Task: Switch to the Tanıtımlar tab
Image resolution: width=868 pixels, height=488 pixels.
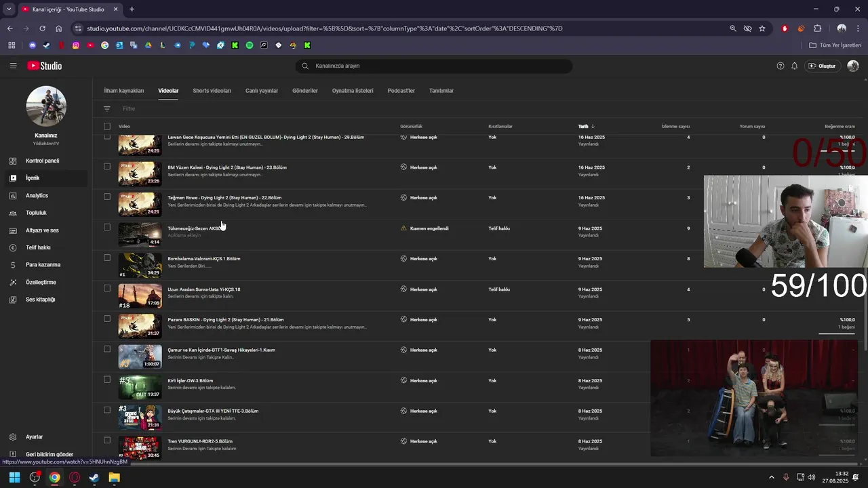Action: (x=441, y=91)
